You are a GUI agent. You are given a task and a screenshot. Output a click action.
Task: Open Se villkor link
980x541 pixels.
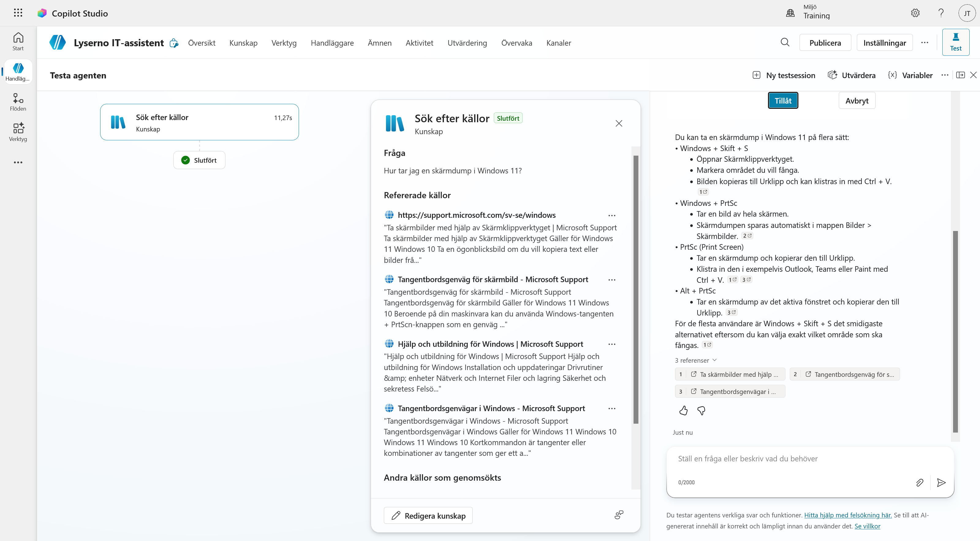coord(867,526)
